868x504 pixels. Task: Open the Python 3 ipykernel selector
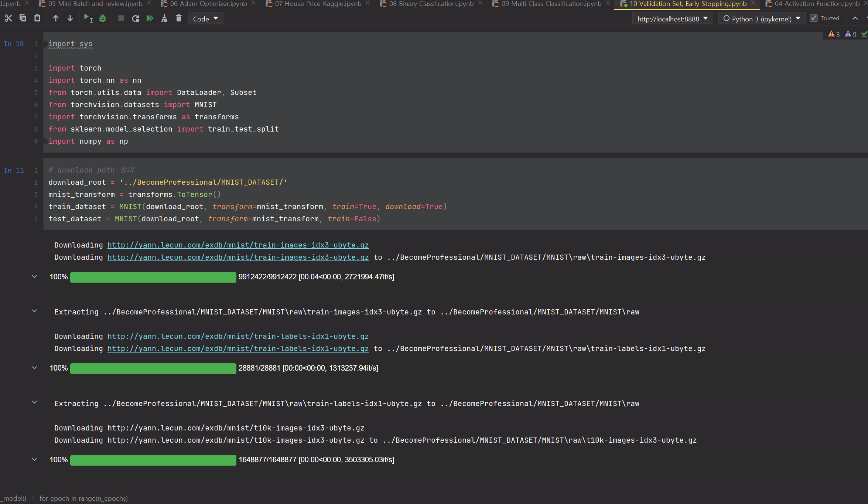762,19
